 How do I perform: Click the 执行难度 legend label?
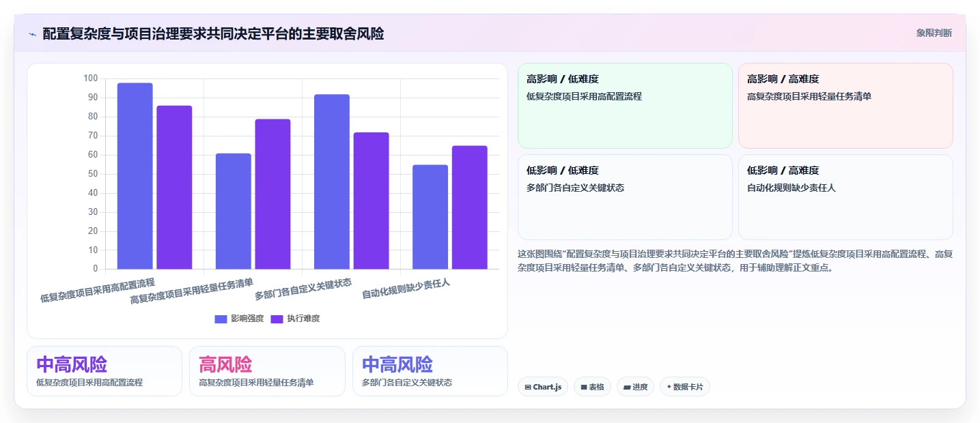click(x=303, y=319)
